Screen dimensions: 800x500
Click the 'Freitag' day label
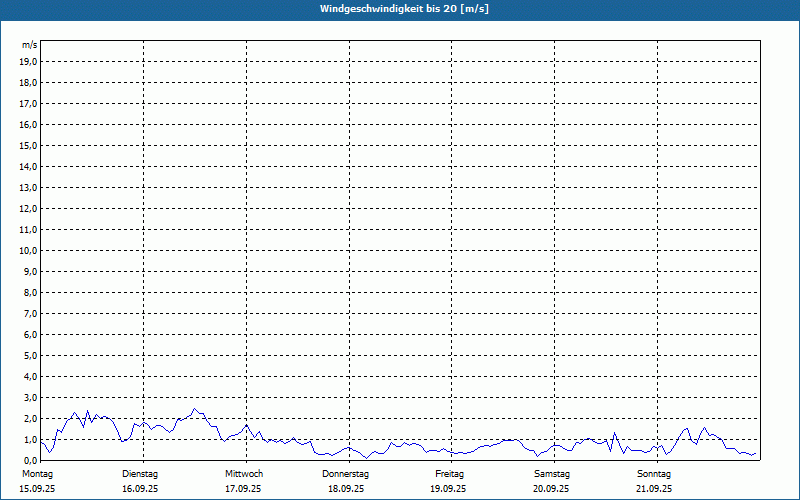tap(449, 474)
